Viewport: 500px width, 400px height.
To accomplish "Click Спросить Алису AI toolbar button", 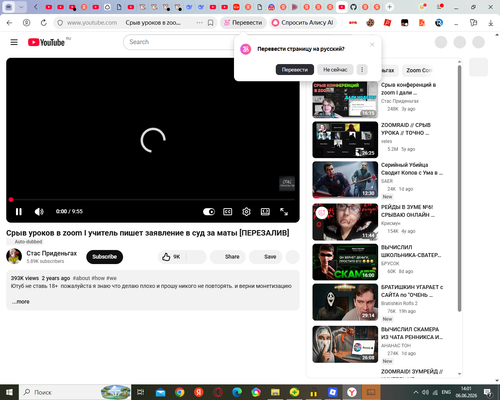I will (x=303, y=23).
